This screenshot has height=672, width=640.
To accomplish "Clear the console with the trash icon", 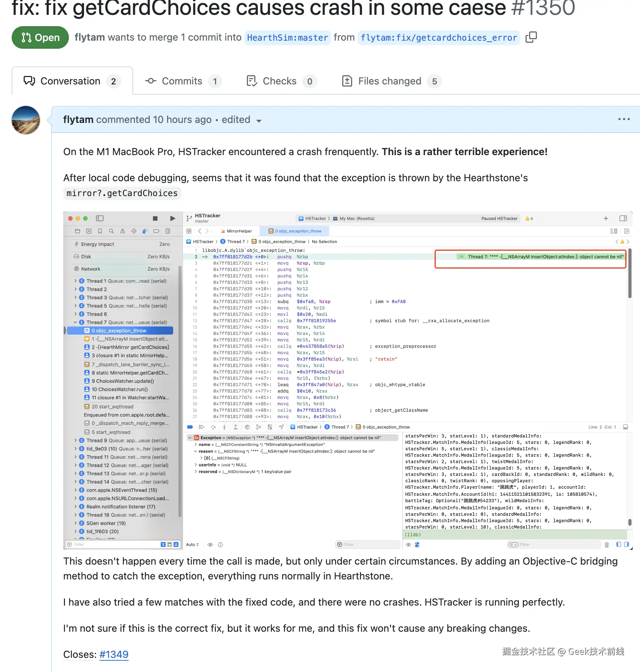I will [x=607, y=544].
